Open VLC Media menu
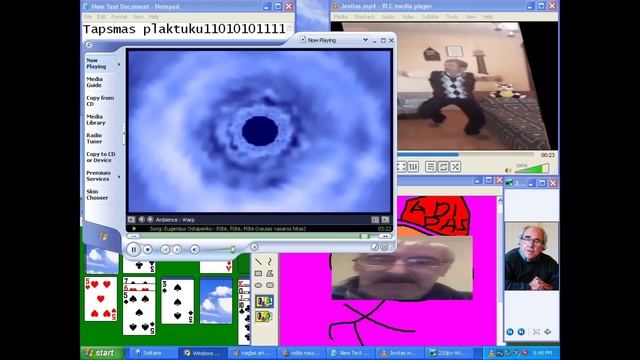The width and height of the screenshot is (640, 360). 340,17
